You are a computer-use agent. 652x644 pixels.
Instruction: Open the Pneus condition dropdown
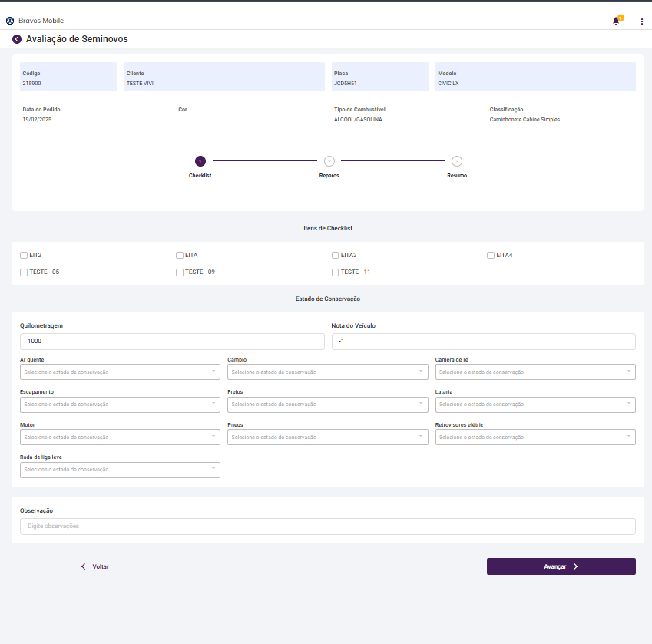click(328, 437)
